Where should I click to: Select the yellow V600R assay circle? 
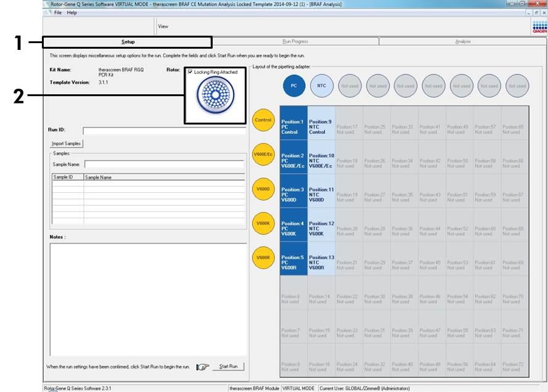tap(263, 258)
